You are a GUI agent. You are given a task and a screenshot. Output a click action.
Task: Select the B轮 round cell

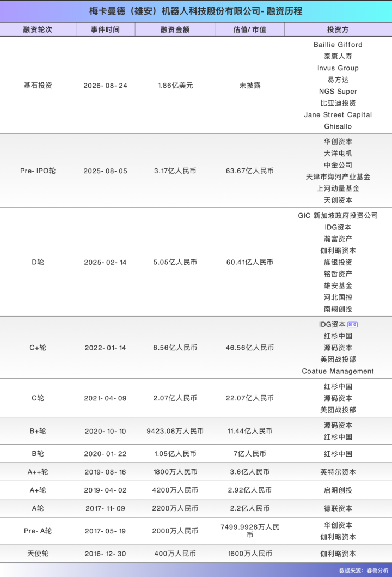tap(38, 453)
